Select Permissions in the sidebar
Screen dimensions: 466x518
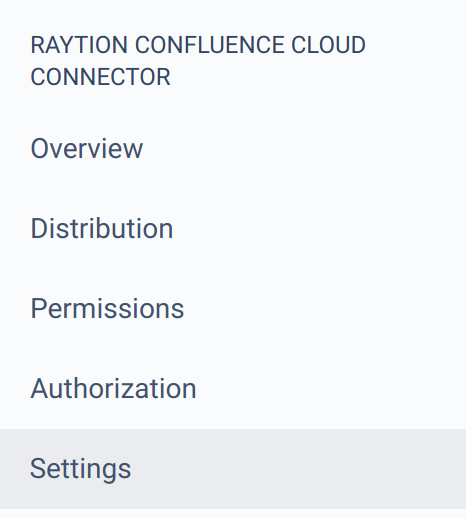107,309
